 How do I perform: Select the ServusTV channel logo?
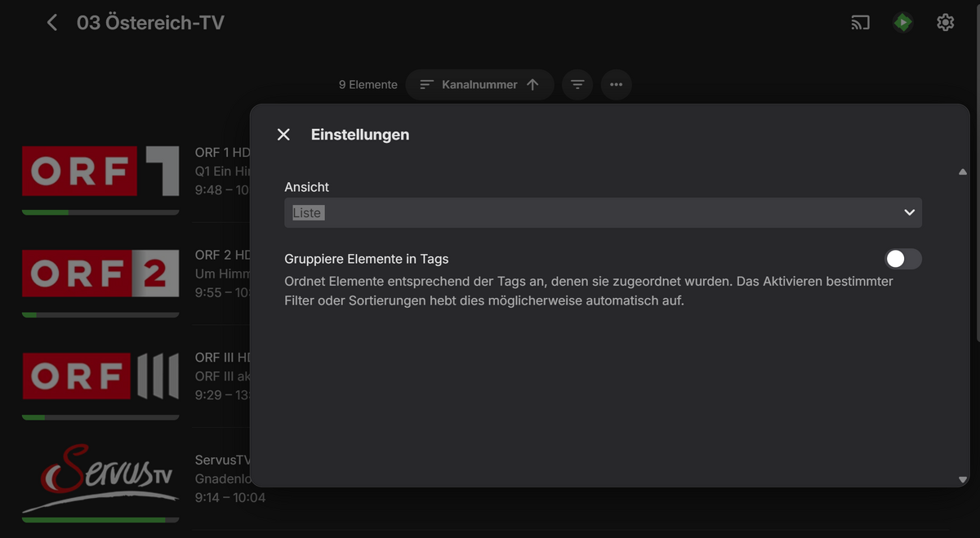click(x=100, y=479)
